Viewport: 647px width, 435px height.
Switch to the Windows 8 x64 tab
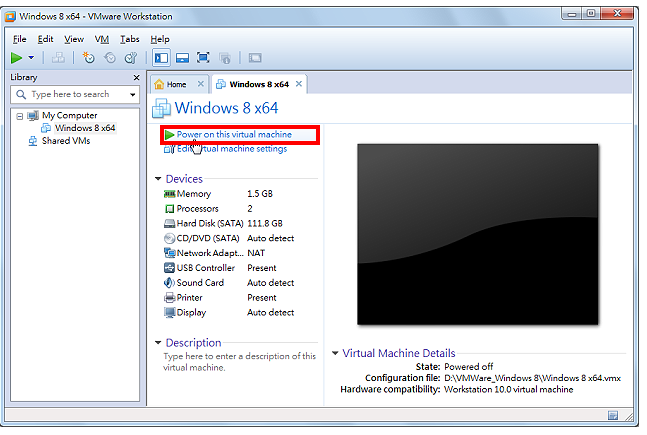click(x=259, y=84)
